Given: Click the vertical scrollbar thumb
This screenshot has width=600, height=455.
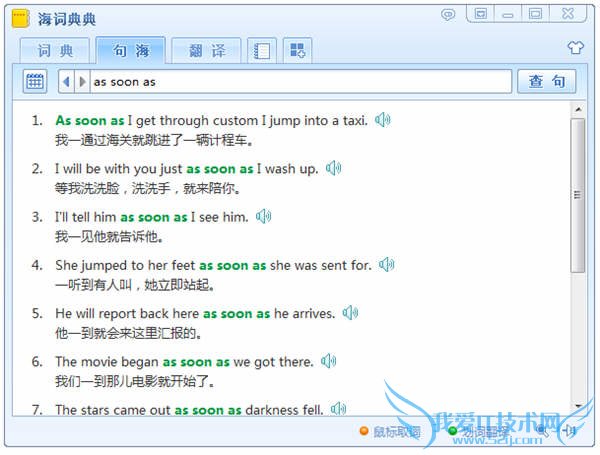Looking at the screenshot, I should 578,195.
